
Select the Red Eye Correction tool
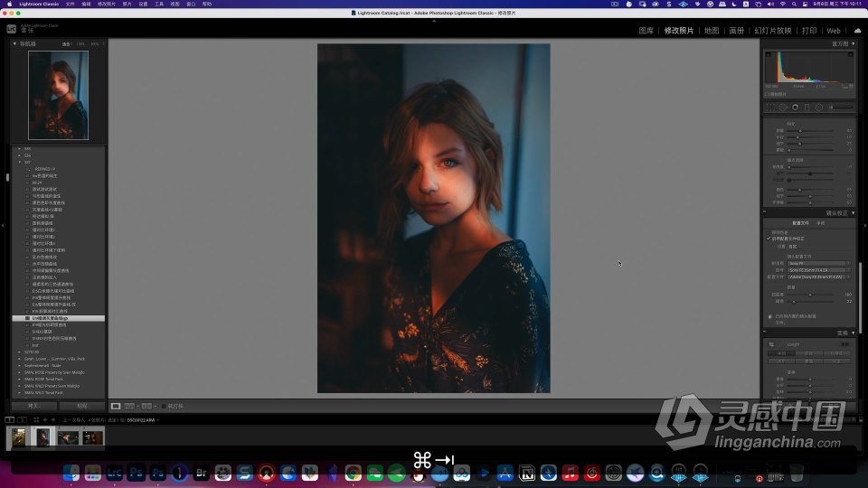(795, 108)
